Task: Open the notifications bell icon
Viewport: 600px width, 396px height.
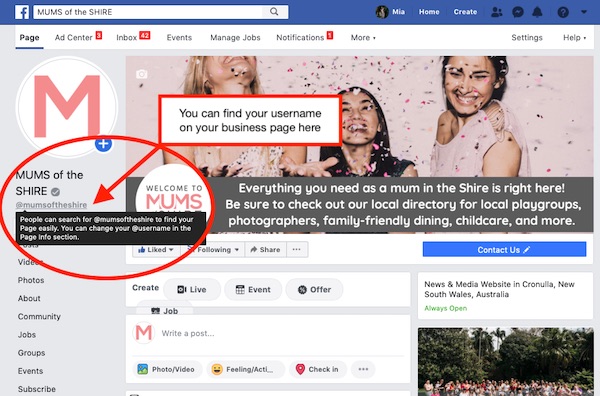Action: [x=538, y=12]
